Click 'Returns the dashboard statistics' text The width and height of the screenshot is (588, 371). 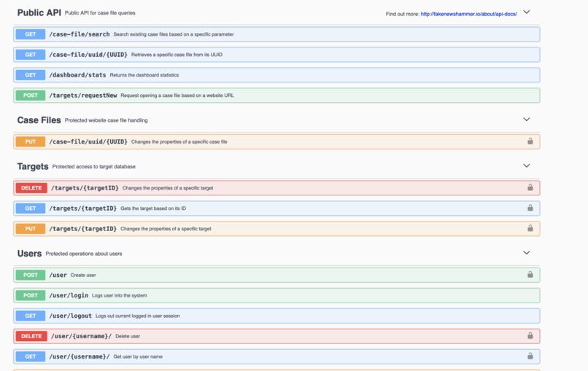[x=144, y=75]
